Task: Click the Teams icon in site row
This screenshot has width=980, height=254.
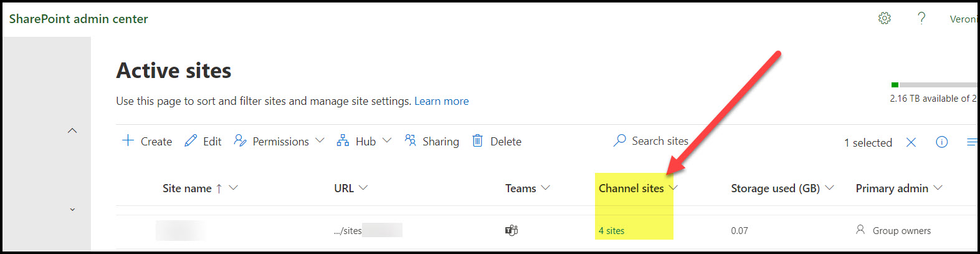Action: 511,230
